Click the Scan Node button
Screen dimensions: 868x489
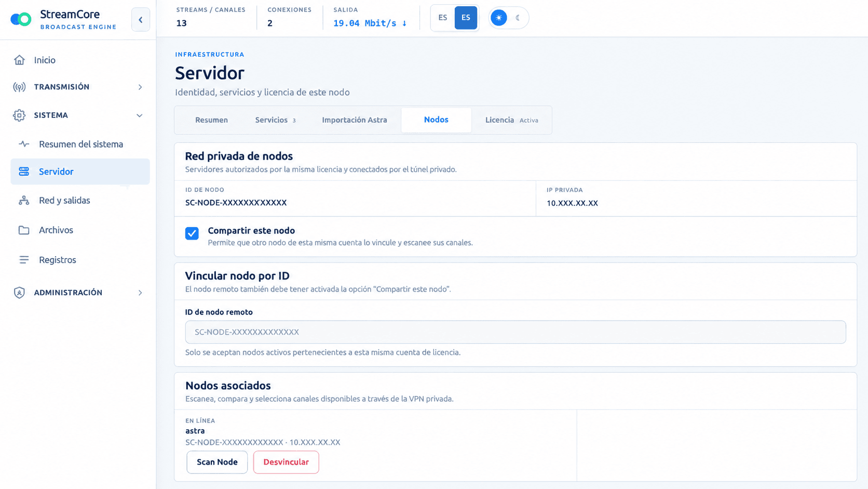point(217,462)
